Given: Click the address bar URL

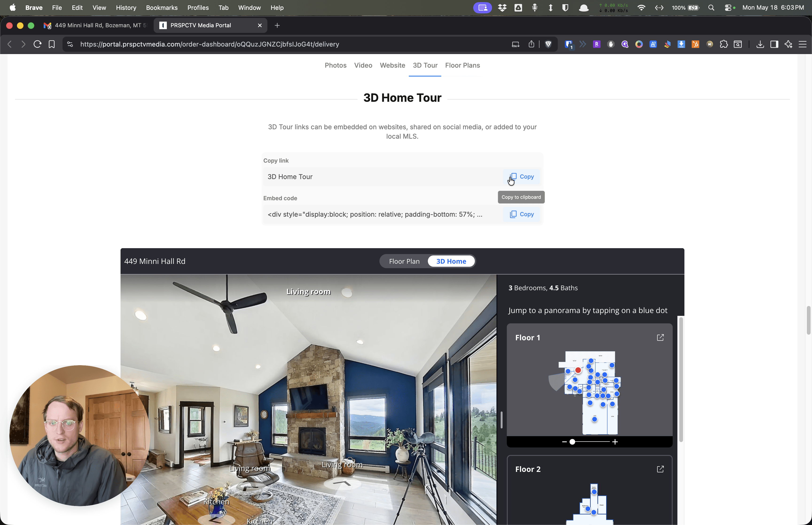Looking at the screenshot, I should click(210, 44).
